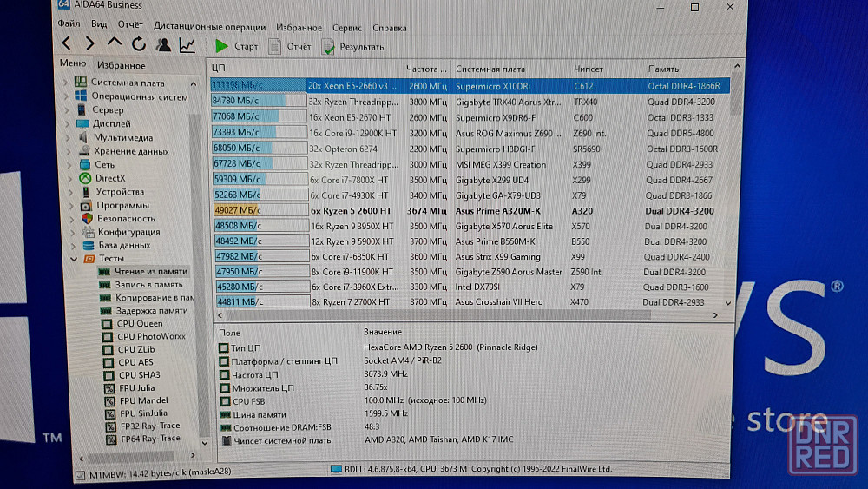This screenshot has width=868, height=489.
Task: Select the Конфигурация config icon
Action: point(88,232)
